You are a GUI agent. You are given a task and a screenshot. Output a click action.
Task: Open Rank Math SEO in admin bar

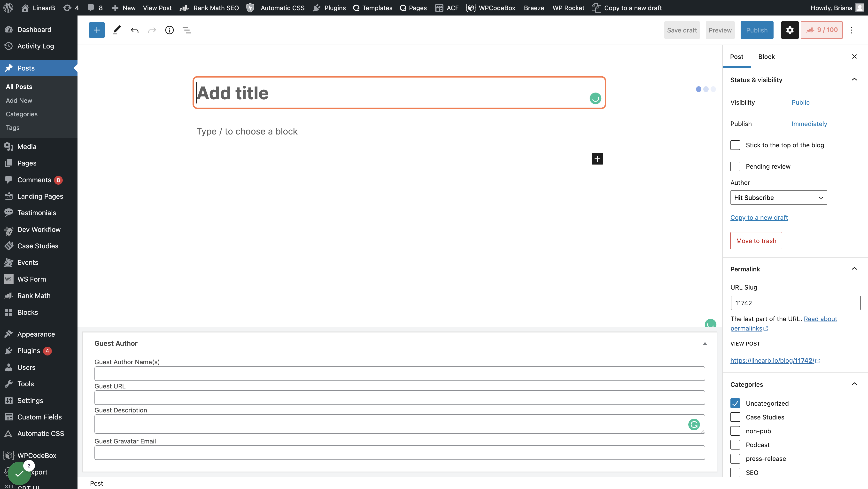click(x=209, y=8)
